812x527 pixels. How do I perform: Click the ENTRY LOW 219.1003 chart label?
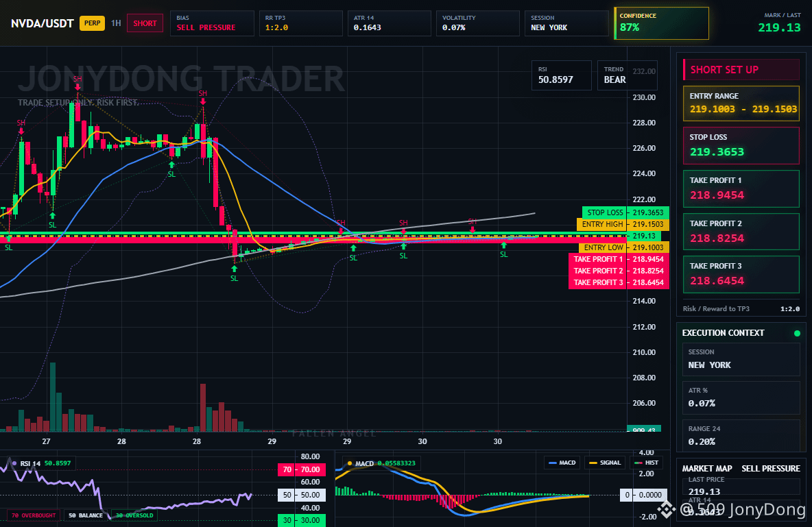click(x=624, y=247)
